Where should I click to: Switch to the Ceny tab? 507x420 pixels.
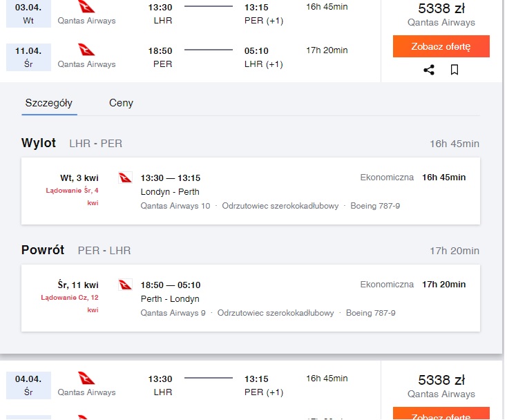pos(122,103)
